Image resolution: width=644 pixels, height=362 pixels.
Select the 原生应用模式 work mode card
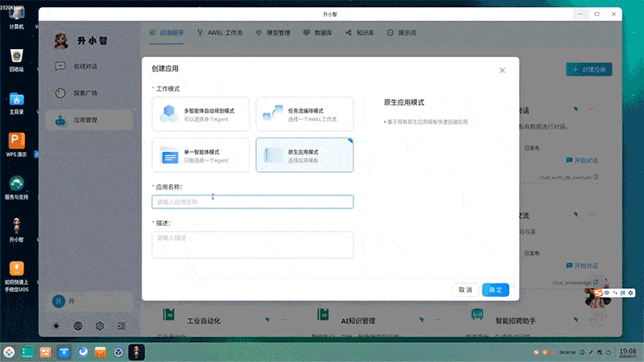[304, 154]
